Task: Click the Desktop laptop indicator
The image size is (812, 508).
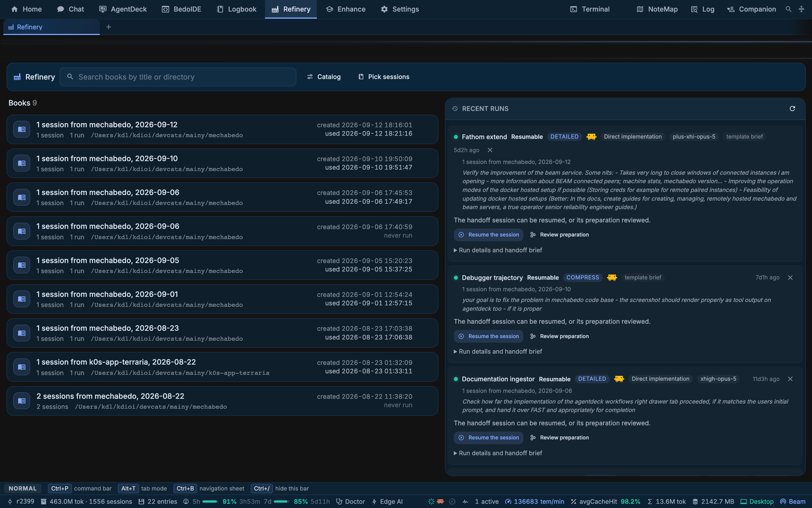Action: pyautogui.click(x=757, y=502)
